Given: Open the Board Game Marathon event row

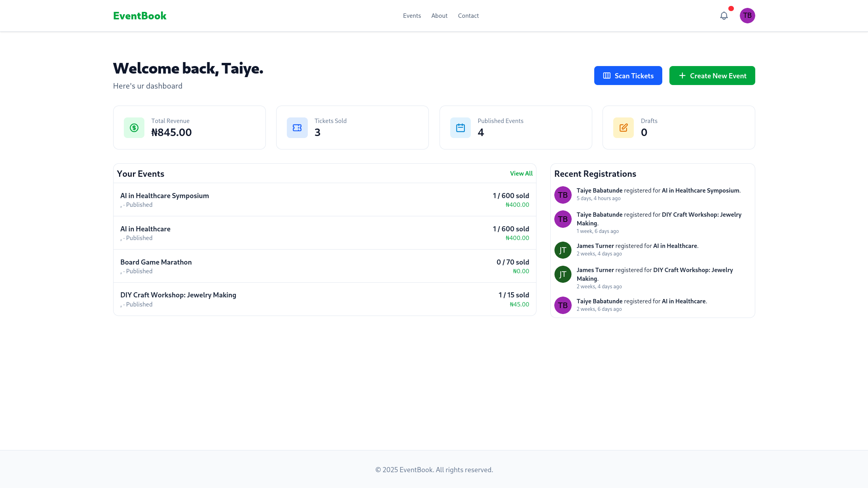Looking at the screenshot, I should point(156,262).
